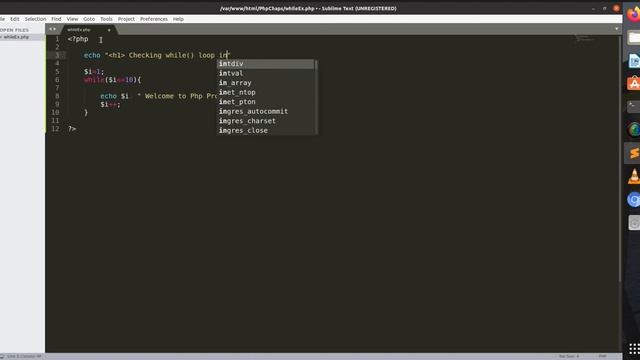
Task: Click the tab navigation arrows
Action: tap(52, 29)
